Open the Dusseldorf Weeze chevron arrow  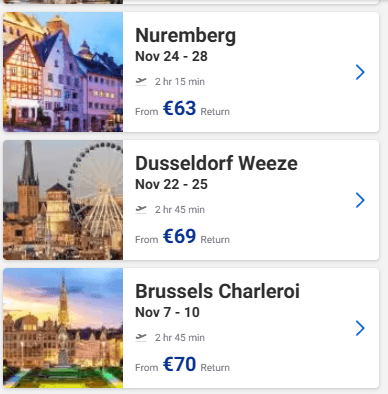360,200
